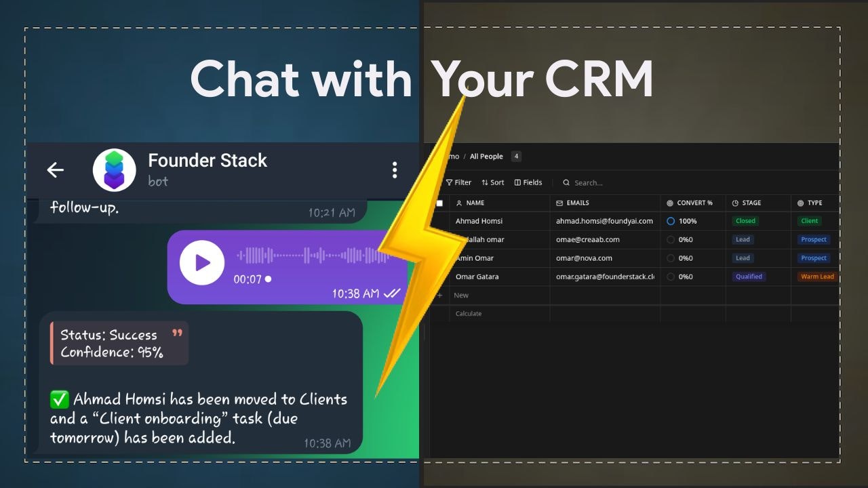
Task: Click the search magnifier icon
Action: tap(566, 182)
